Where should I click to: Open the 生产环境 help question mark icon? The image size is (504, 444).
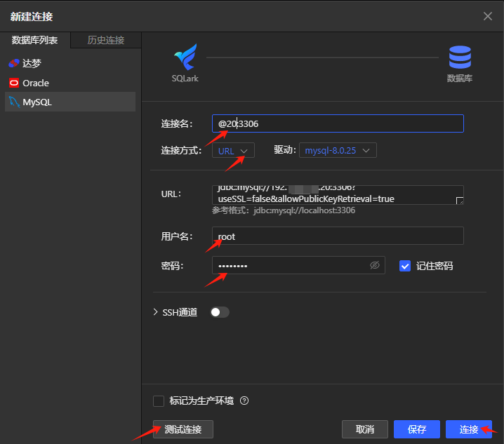(x=244, y=401)
